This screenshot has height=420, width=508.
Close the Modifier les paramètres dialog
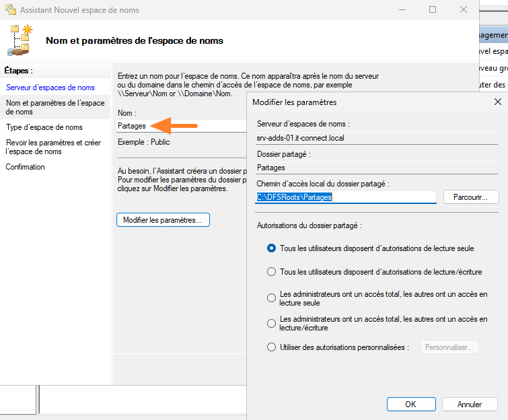point(498,102)
